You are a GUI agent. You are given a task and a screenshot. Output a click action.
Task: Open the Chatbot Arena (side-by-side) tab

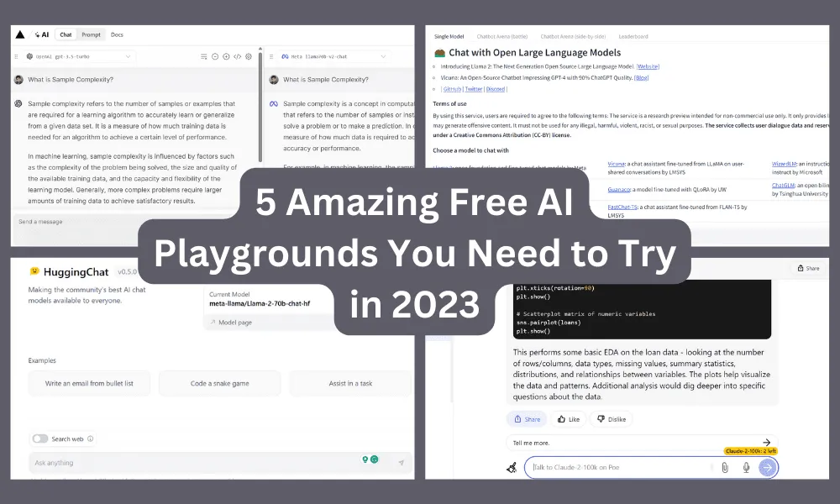(x=573, y=36)
